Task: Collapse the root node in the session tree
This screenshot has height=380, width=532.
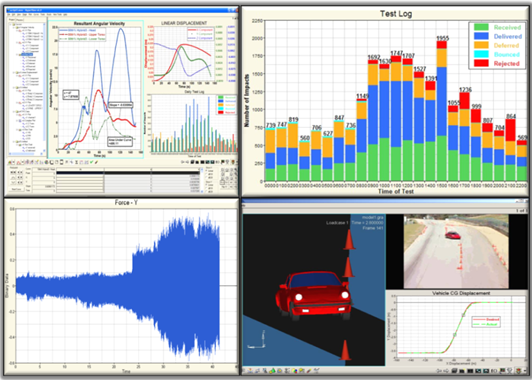Action: click(x=10, y=24)
